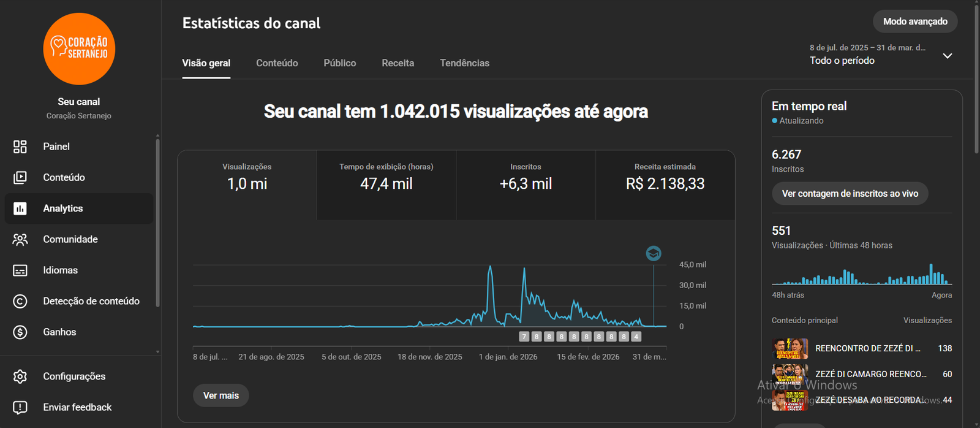Click the Modo avançado button

coord(915,21)
